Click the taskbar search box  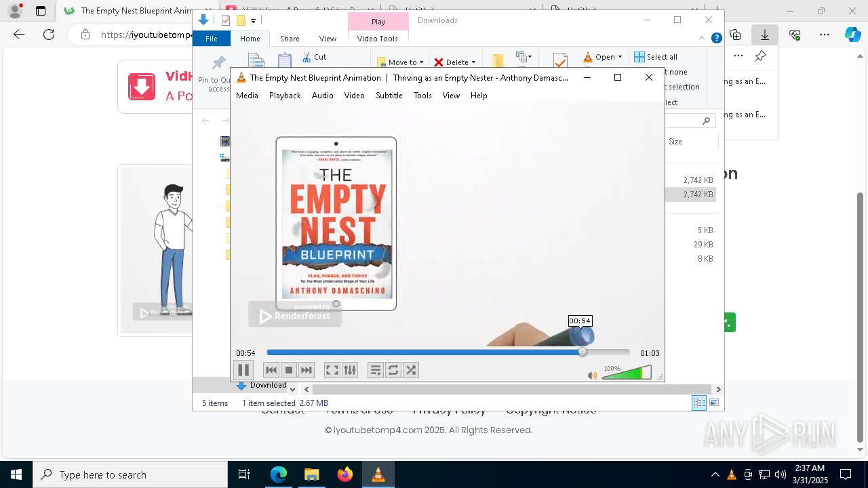point(130,474)
